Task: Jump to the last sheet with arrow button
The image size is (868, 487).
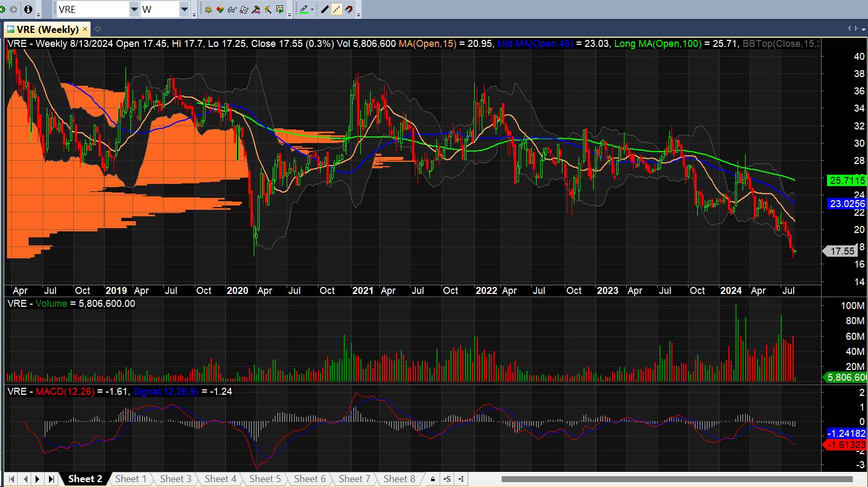Action: (51, 479)
